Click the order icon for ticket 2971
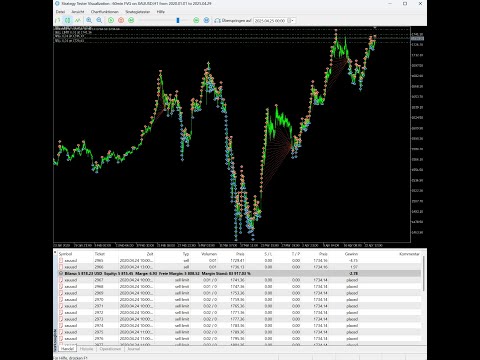Image resolution: width=480 pixels, height=360 pixels. tap(61, 306)
